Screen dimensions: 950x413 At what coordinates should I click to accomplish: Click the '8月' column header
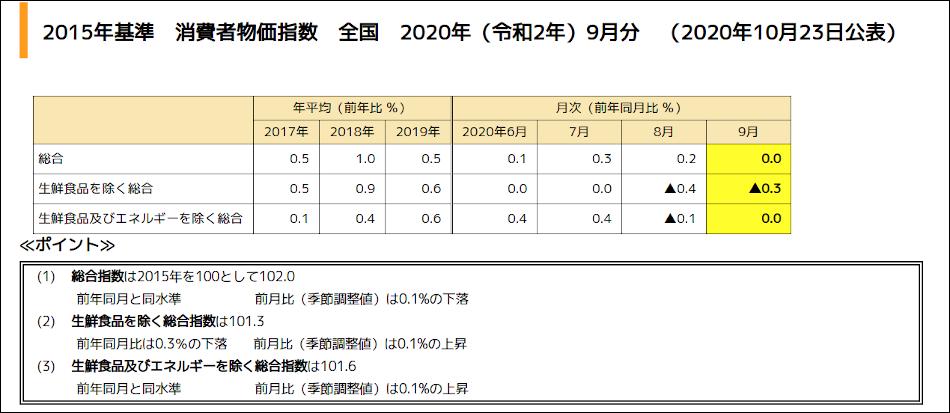point(664,132)
